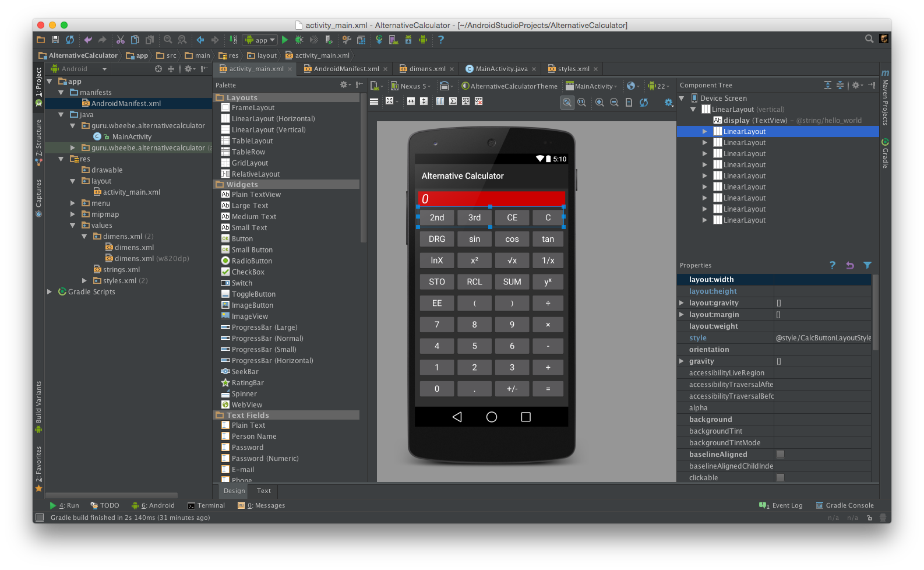The width and height of the screenshot is (924, 570).
Task: Click the Properties help question mark icon
Action: [833, 265]
